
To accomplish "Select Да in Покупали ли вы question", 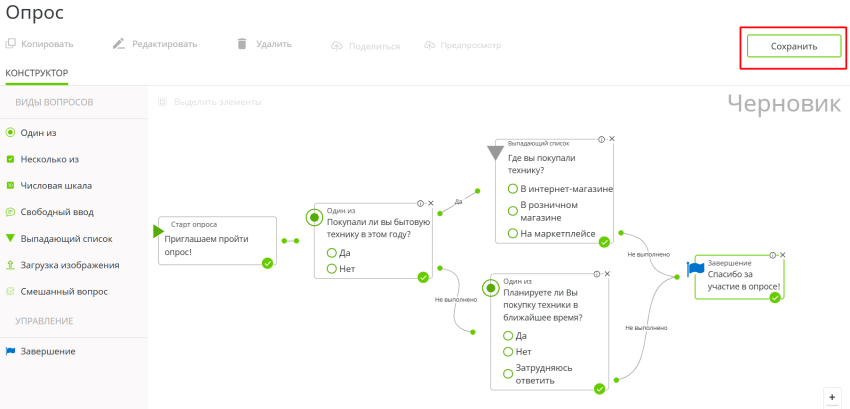I will point(332,253).
